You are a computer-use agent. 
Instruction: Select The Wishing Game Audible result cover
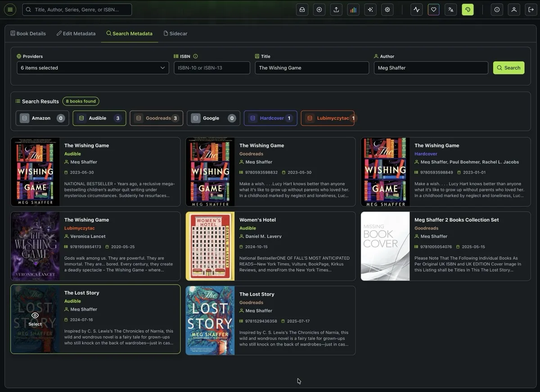click(35, 172)
